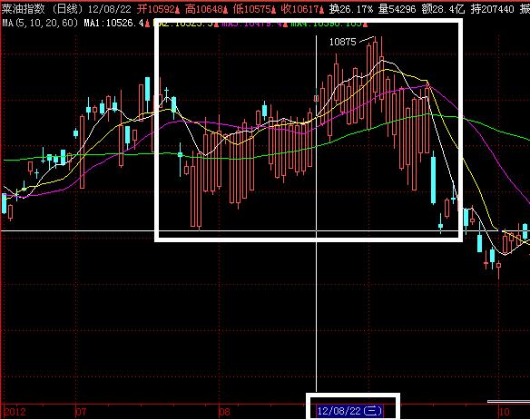
Task: Jump to the 10 month axis marker
Action: coord(504,412)
